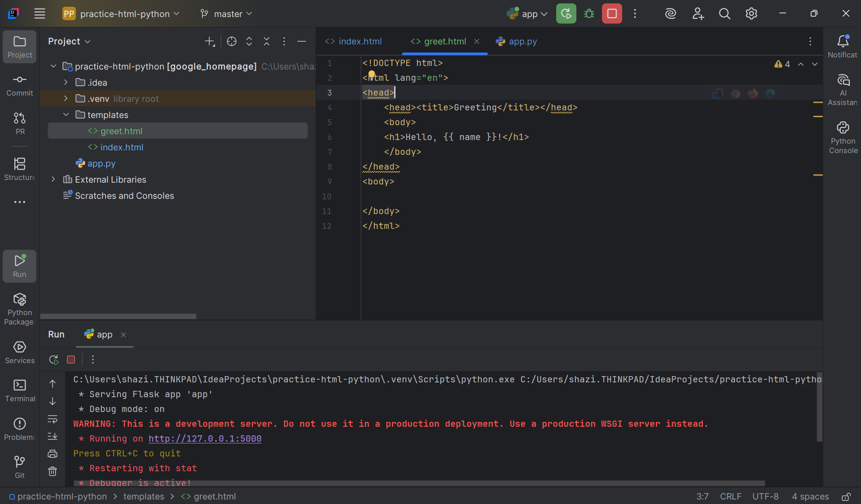Image resolution: width=861 pixels, height=504 pixels.
Task: Toggle scroll to end of console
Action: [x=53, y=436]
